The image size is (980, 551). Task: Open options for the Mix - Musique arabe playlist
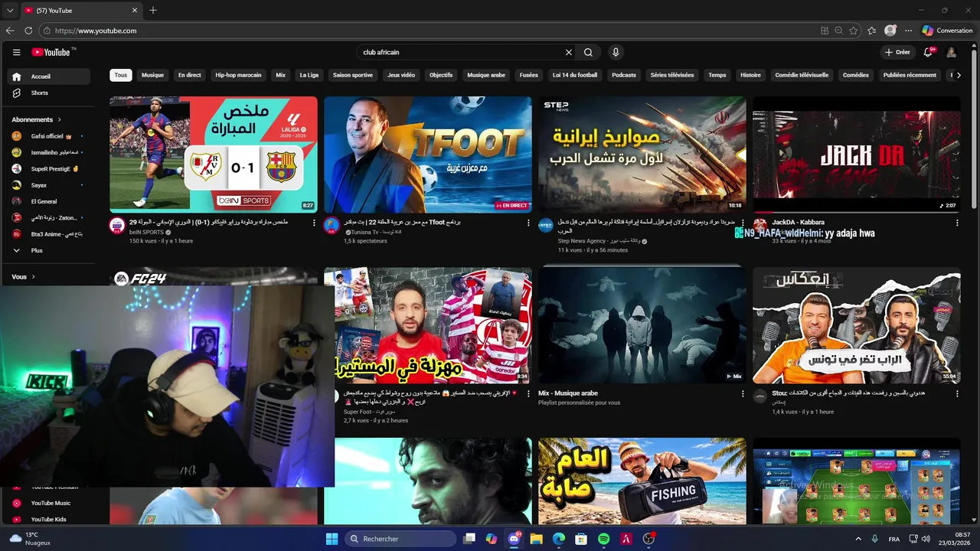[x=743, y=393]
